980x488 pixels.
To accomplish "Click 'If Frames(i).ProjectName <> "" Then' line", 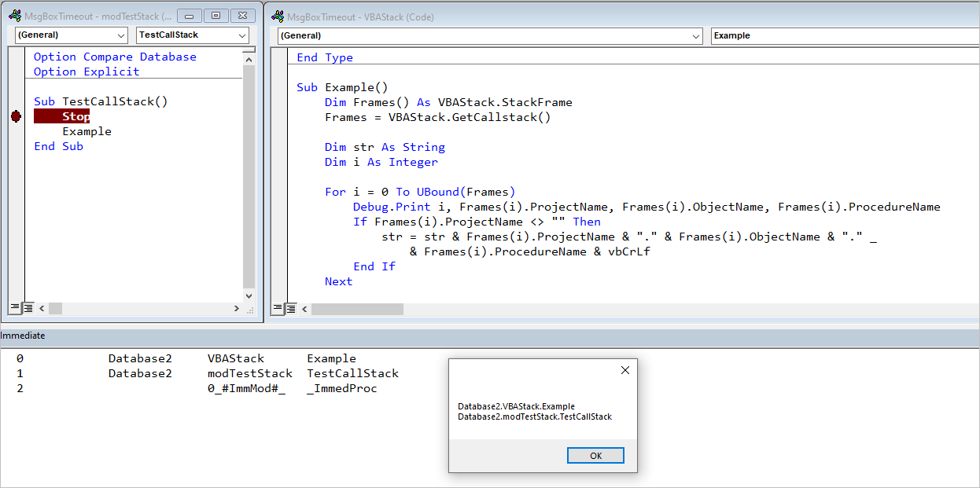I will click(x=477, y=222).
